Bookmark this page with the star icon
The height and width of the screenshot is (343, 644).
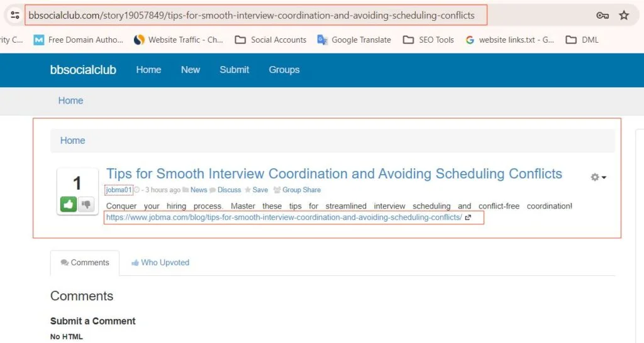[x=624, y=16]
